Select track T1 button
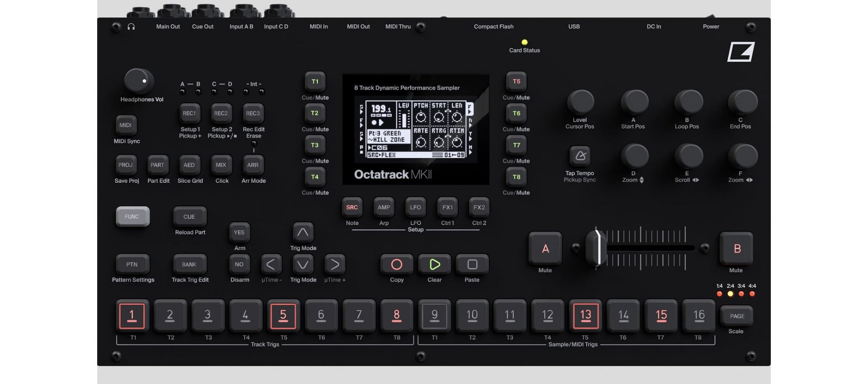Viewport: 868px width, 384px height. pyautogui.click(x=315, y=82)
